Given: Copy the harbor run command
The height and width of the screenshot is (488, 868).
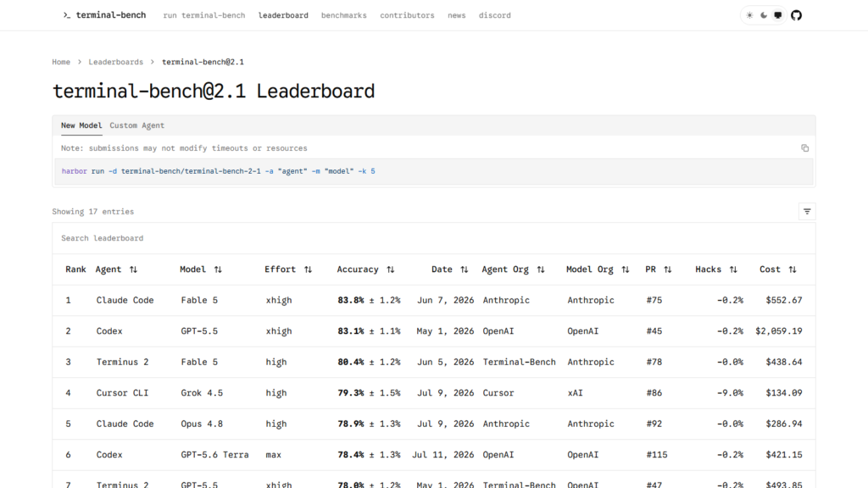Looking at the screenshot, I should (x=805, y=148).
